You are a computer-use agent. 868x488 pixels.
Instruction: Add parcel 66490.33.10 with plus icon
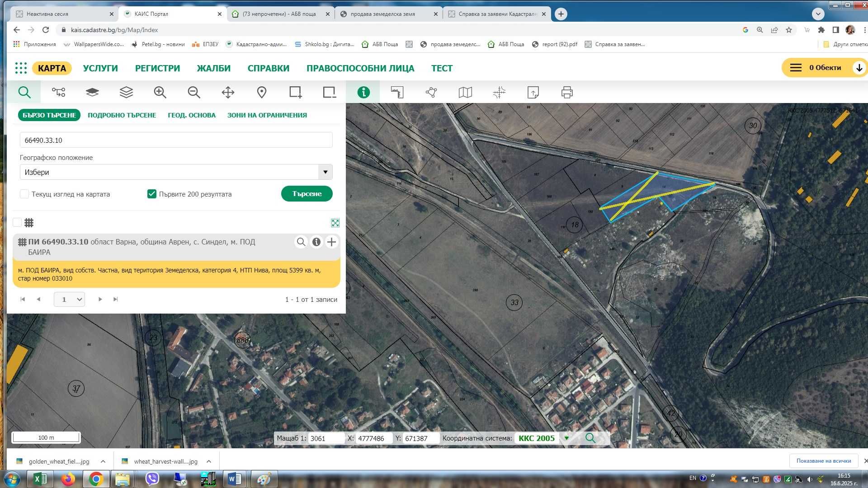(x=331, y=242)
